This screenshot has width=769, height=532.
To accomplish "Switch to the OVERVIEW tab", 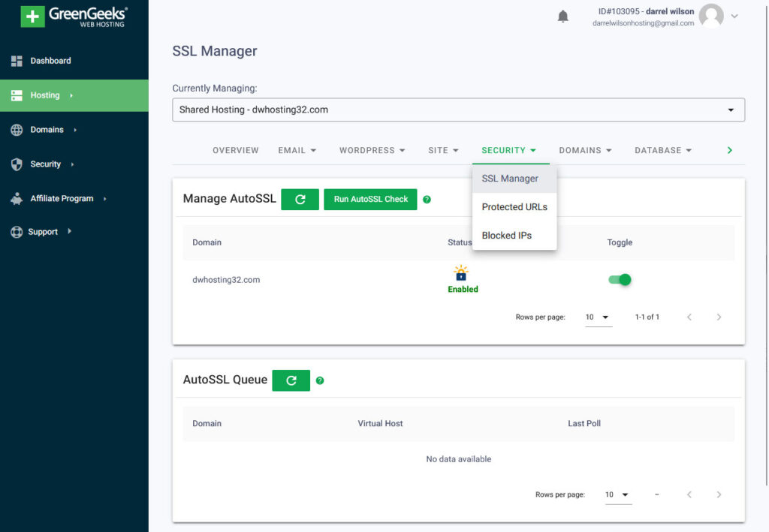I will [x=235, y=150].
